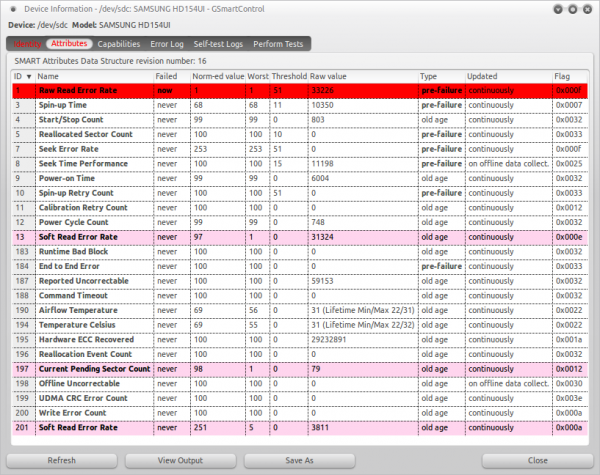
Task: Open the Error Log tab
Action: [167, 44]
